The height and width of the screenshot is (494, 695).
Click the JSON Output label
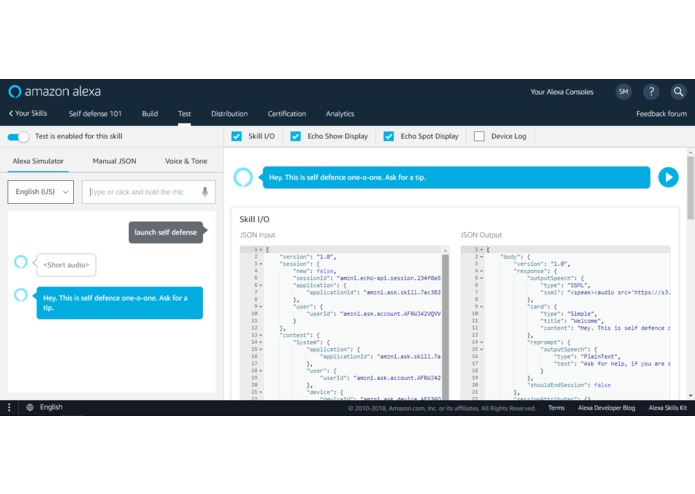(481, 235)
